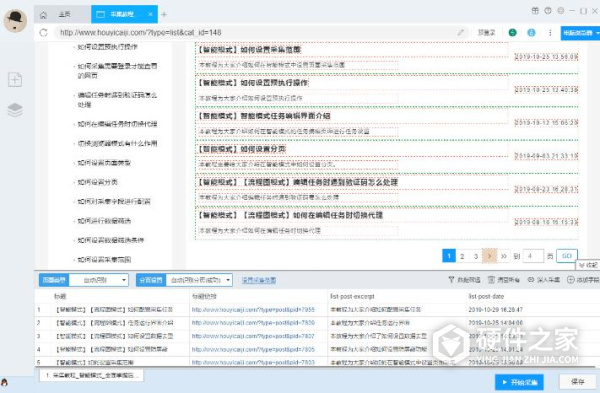This screenshot has height=393, width=600.
Task: Click the circled plus add-field icon
Action: tap(571, 280)
